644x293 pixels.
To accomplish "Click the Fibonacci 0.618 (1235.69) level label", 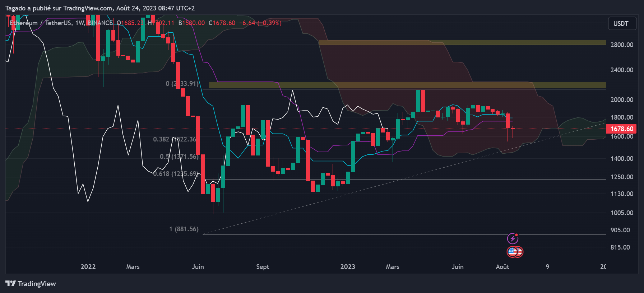I will [x=176, y=174].
